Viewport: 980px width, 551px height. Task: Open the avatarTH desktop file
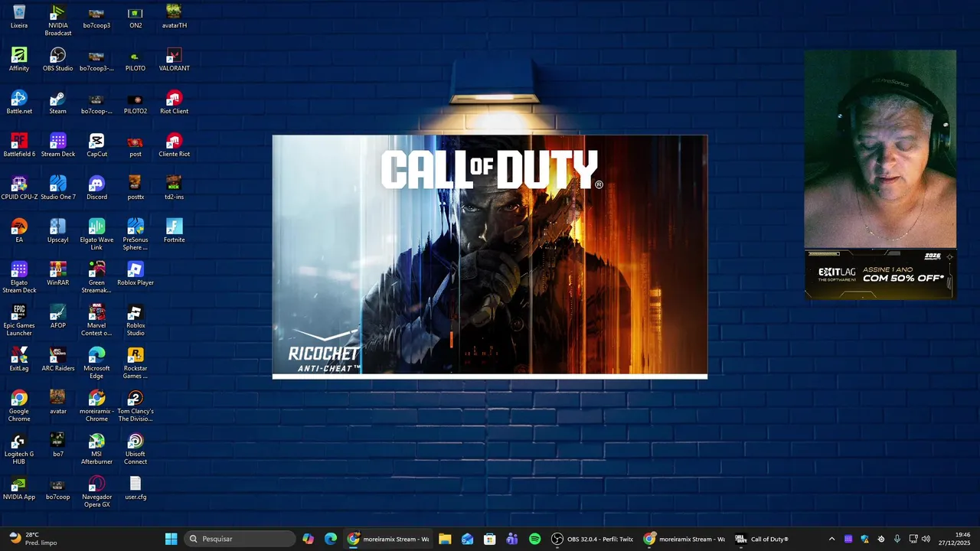click(175, 17)
